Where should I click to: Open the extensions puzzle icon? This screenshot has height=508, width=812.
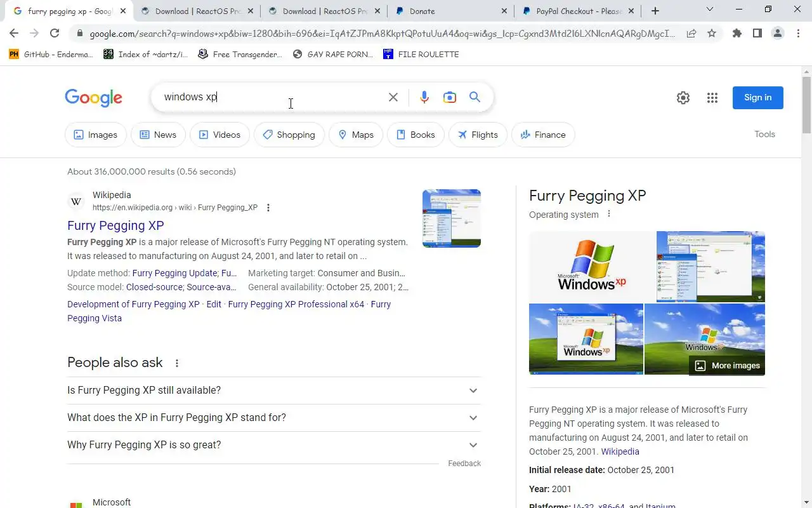737,34
